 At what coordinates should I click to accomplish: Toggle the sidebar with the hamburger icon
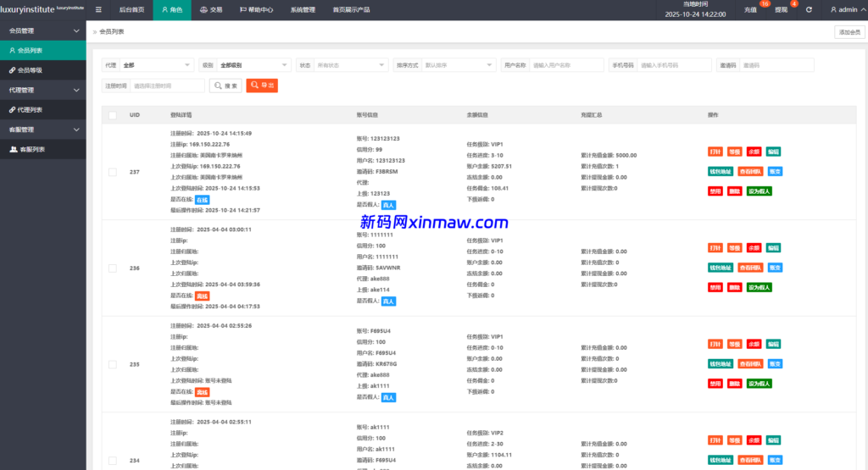click(x=98, y=9)
